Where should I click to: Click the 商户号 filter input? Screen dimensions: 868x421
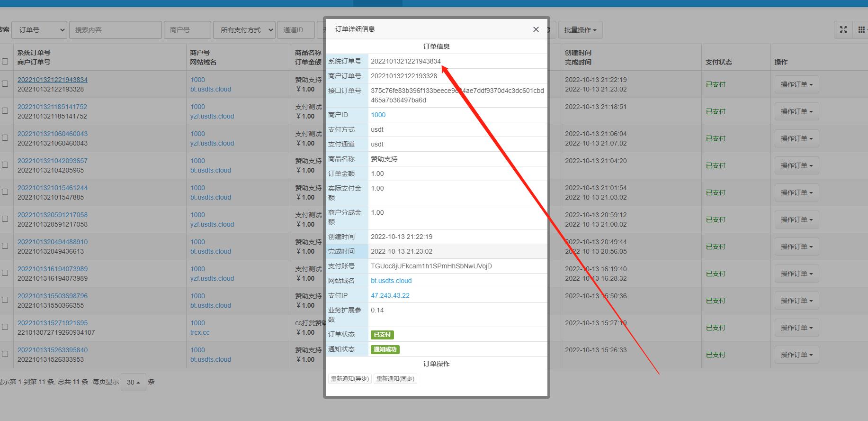(x=188, y=30)
